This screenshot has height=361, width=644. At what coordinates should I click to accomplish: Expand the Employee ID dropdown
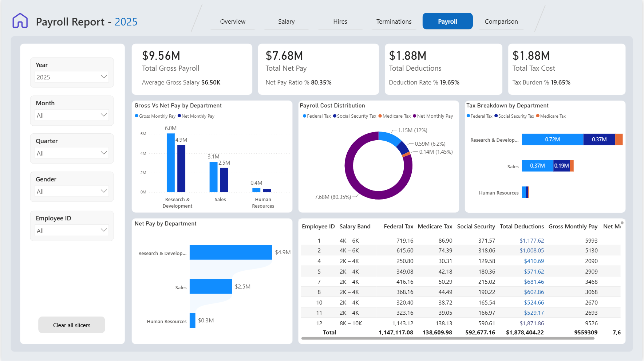[72, 231]
